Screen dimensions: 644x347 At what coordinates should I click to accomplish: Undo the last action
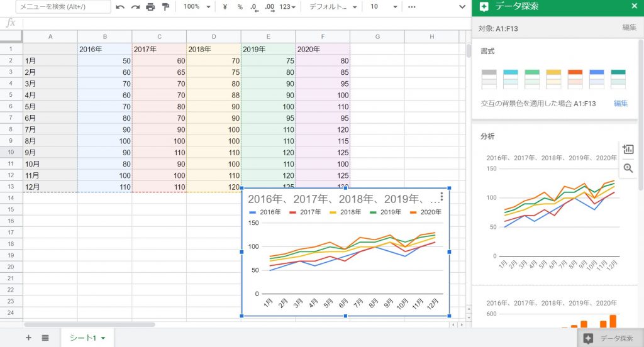coord(120,7)
